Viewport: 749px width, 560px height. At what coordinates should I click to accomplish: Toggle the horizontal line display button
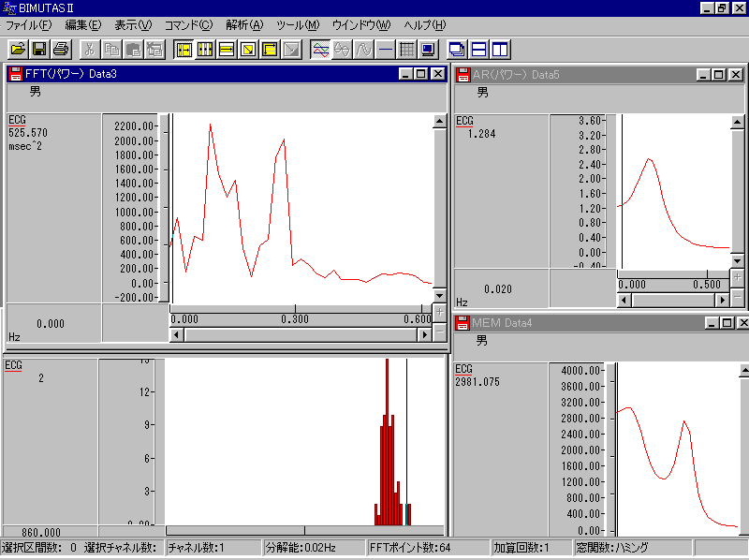(385, 49)
